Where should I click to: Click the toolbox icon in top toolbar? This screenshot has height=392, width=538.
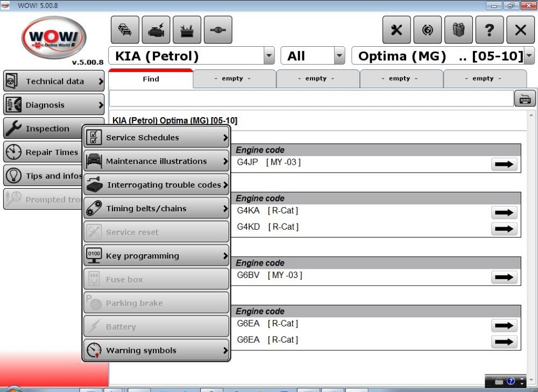187,30
